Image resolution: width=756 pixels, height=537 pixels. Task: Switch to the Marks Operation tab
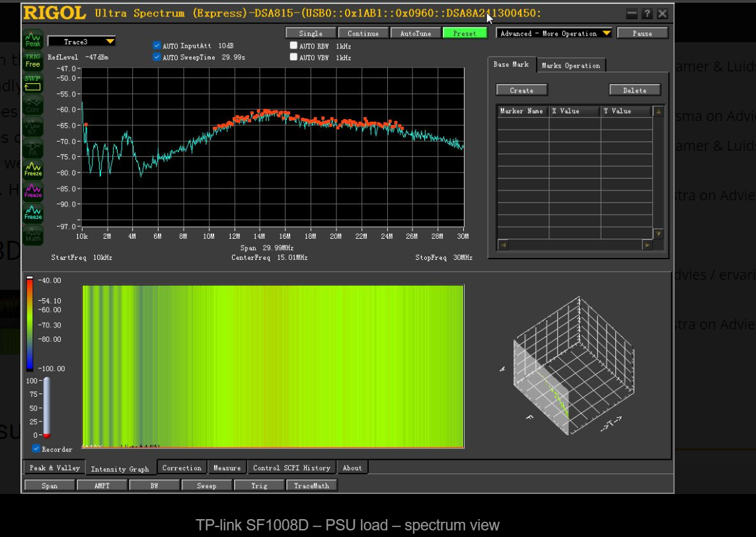[x=570, y=65]
